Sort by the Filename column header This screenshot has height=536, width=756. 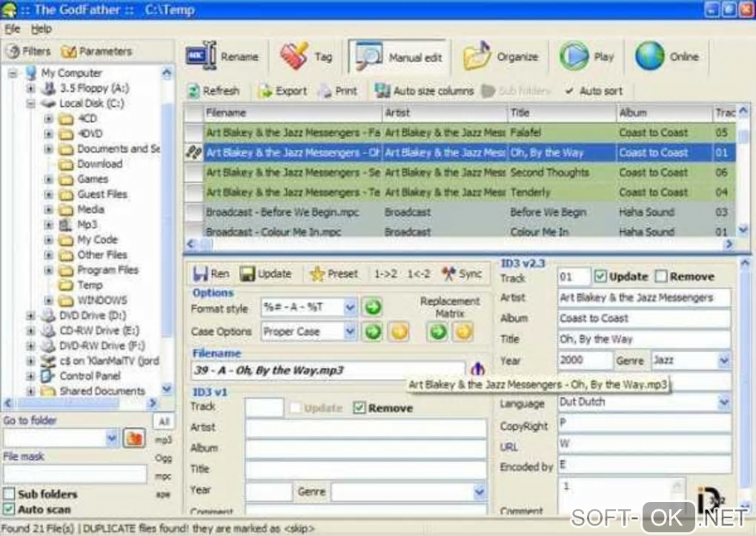pos(293,113)
